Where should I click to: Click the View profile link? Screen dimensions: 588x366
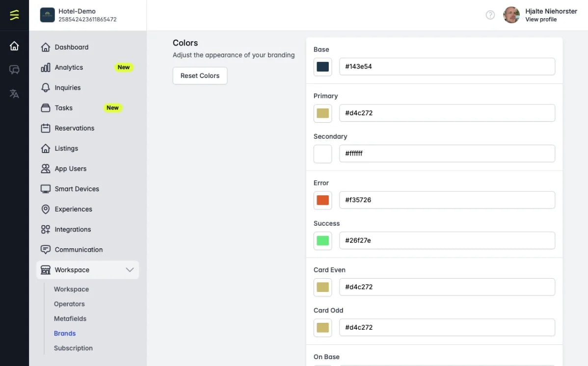[541, 20]
